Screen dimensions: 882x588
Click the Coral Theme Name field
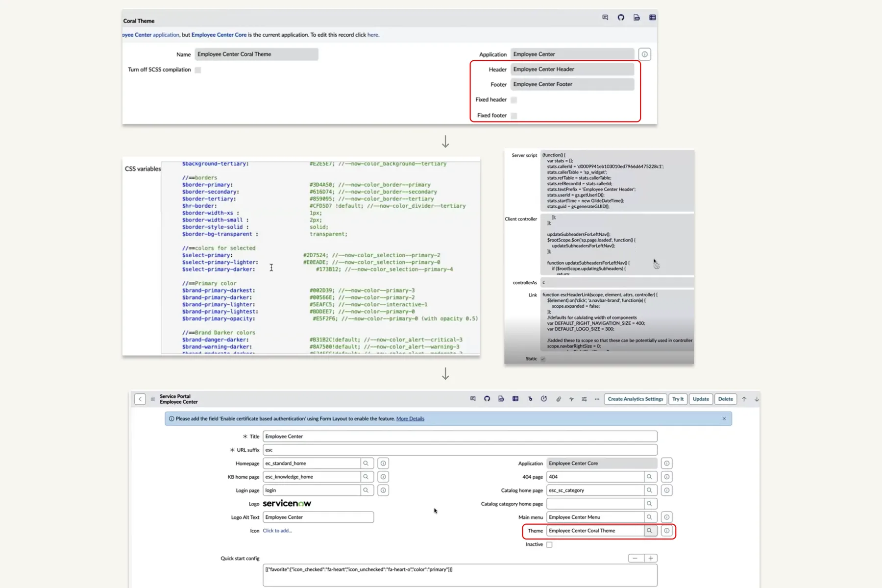point(256,54)
